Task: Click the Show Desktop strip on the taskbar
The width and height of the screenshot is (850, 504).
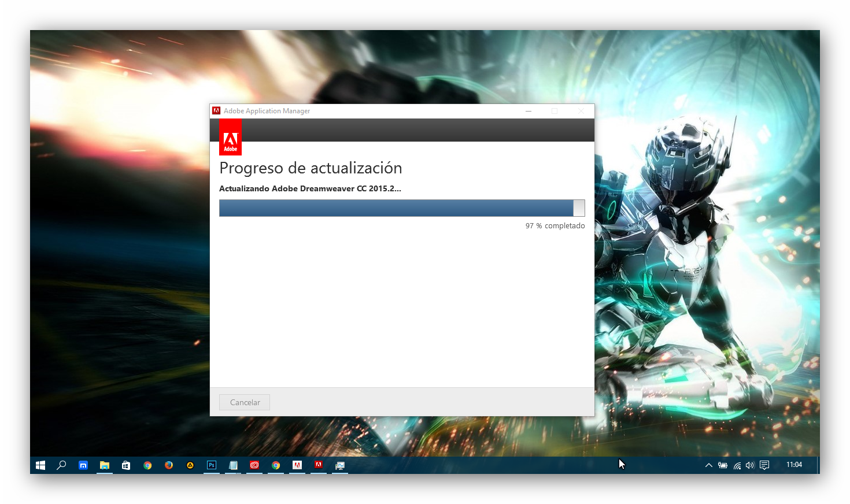Action: [818, 465]
